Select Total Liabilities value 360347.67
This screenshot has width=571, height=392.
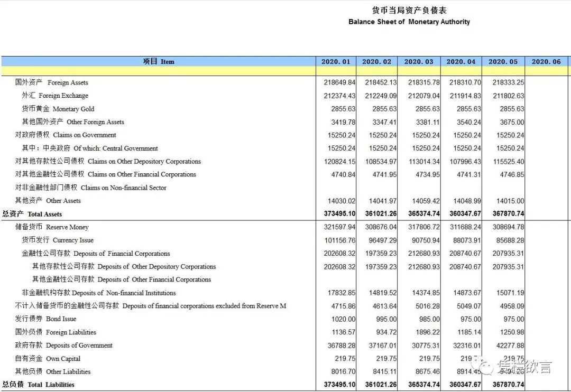pos(465,385)
